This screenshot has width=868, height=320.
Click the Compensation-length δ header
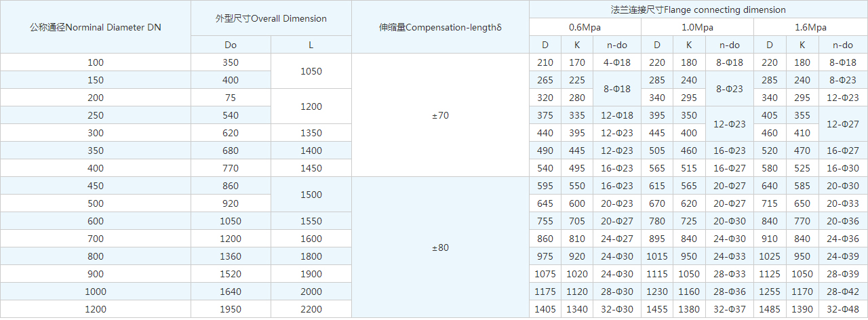pos(440,28)
